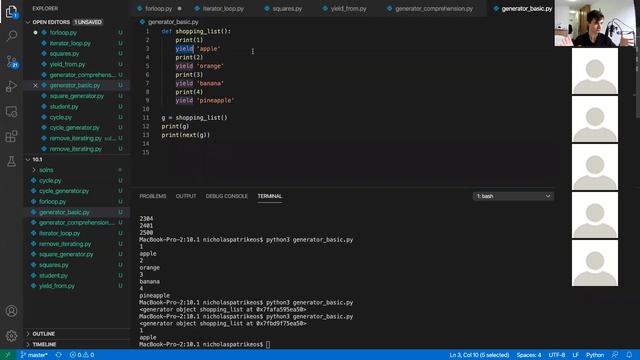
Task: Open the Testing flask icon
Action: 11,161
